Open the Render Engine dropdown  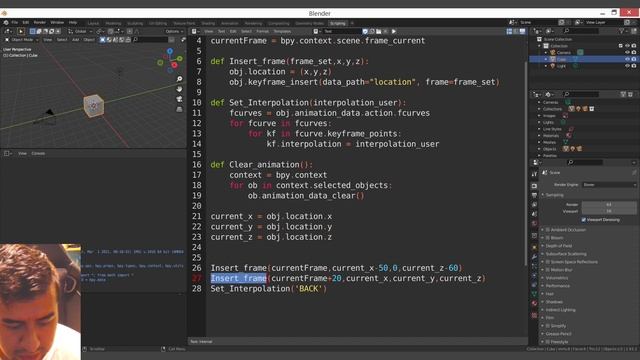609,185
